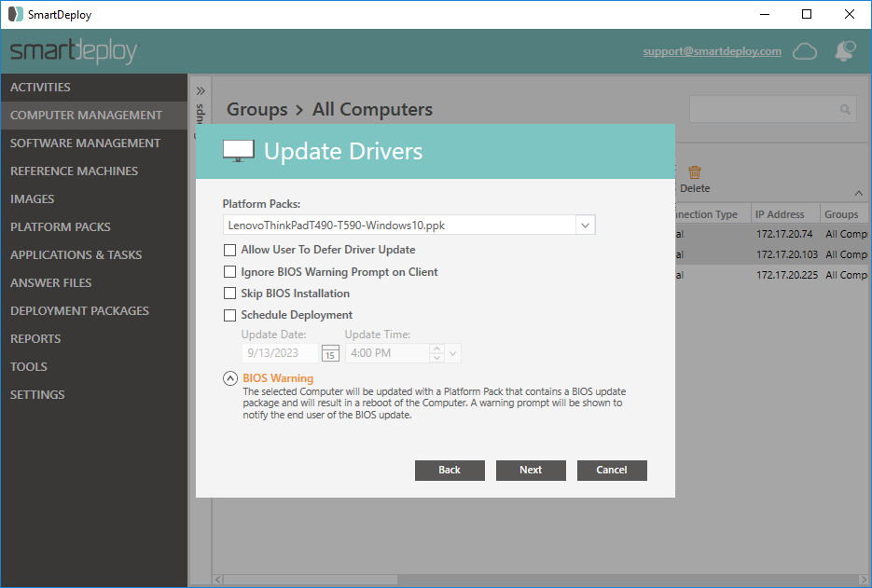View the Reports section

(94, 338)
